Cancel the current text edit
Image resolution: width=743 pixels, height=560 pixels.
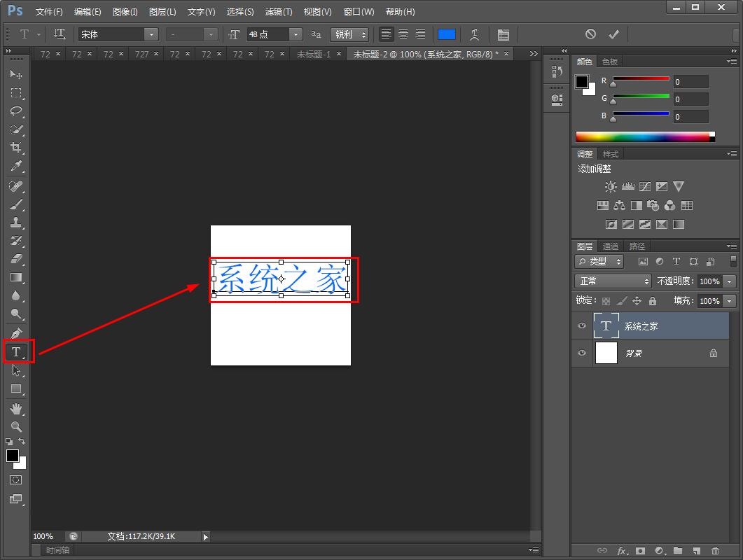(x=592, y=34)
